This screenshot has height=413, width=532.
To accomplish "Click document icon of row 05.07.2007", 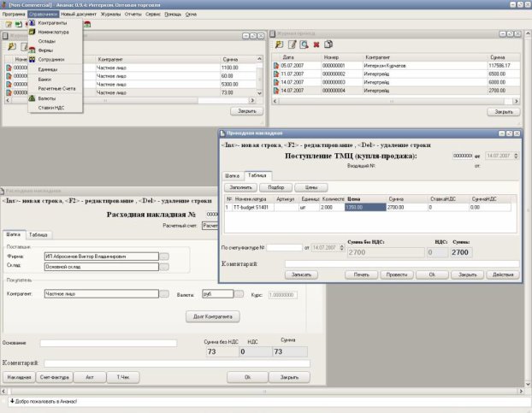I will click(x=276, y=66).
